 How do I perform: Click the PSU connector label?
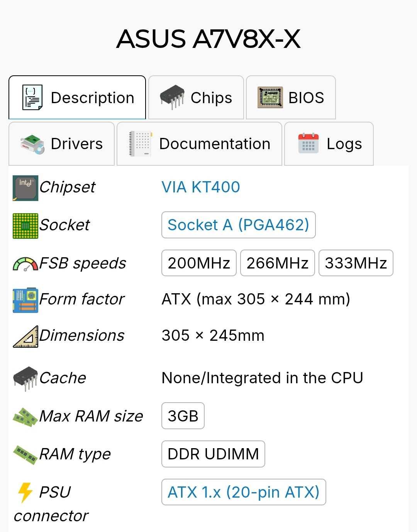pos(51,504)
